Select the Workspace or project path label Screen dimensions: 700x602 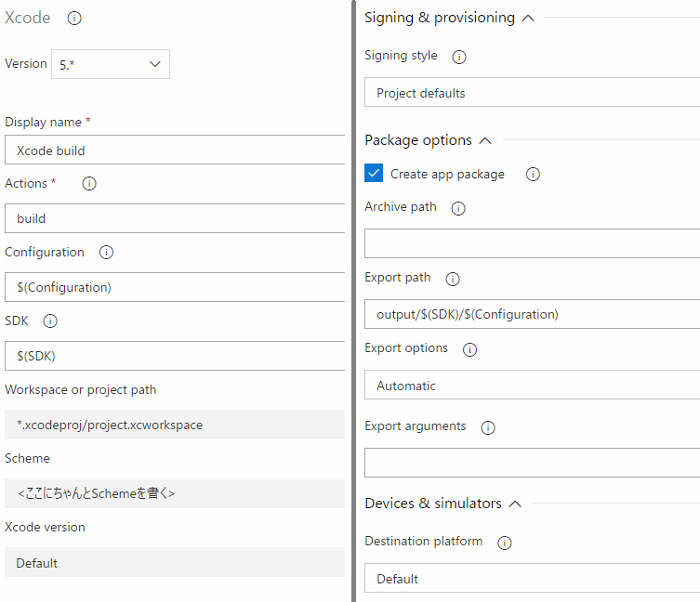[x=81, y=389]
